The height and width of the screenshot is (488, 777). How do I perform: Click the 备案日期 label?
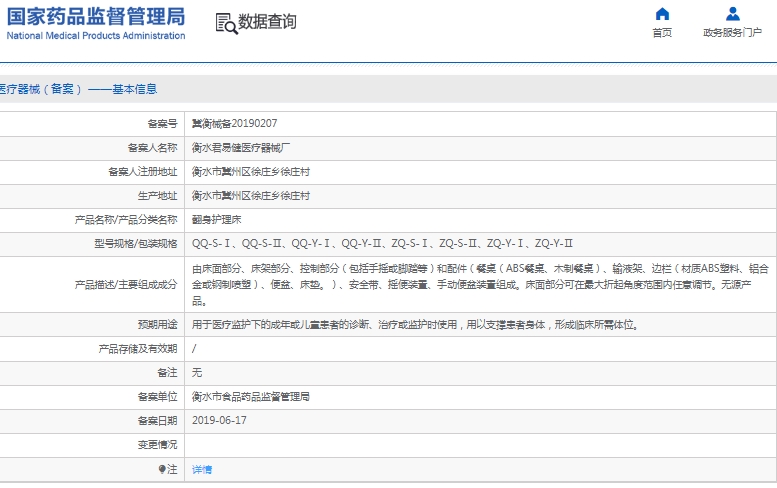click(157, 421)
